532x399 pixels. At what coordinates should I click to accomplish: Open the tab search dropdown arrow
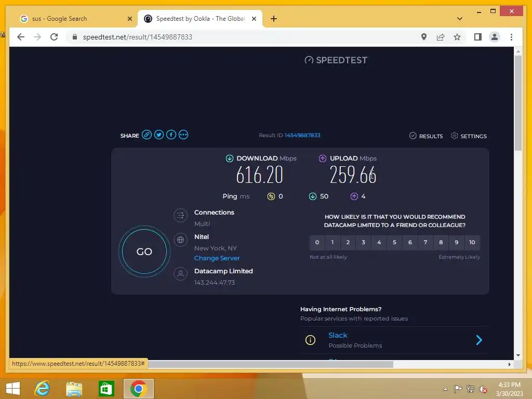pos(460,19)
